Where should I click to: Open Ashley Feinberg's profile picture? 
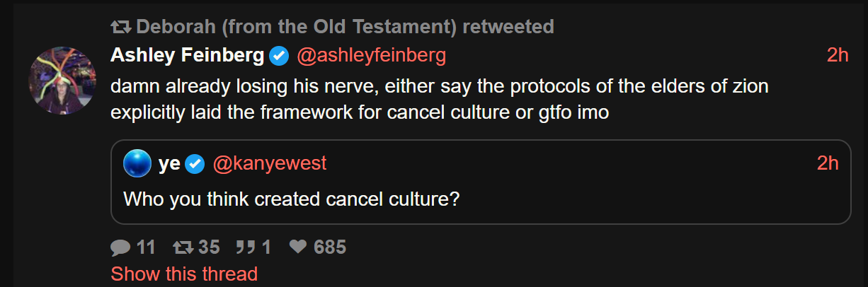click(62, 81)
